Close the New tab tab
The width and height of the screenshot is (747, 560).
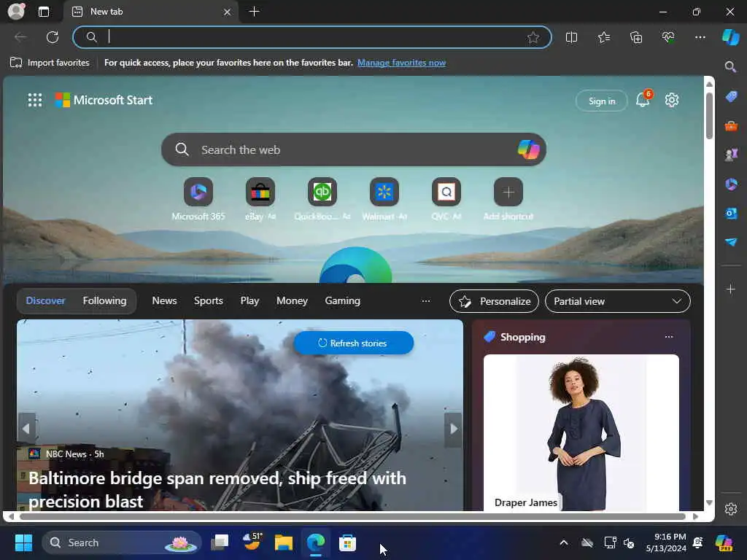tap(228, 12)
